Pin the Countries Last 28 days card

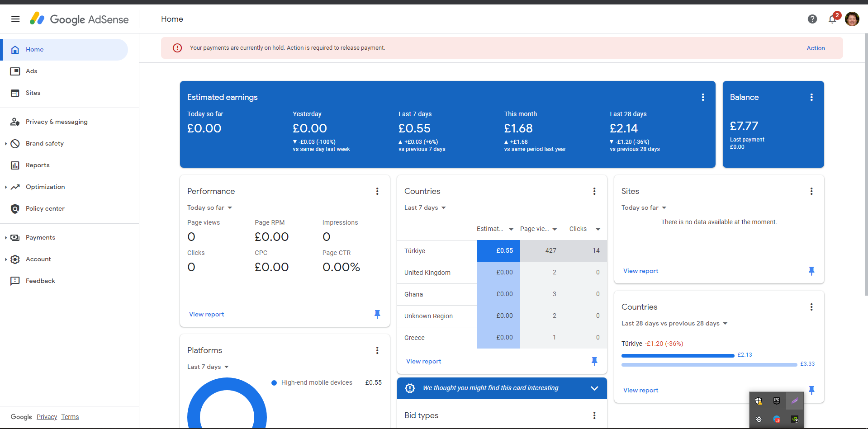click(811, 390)
